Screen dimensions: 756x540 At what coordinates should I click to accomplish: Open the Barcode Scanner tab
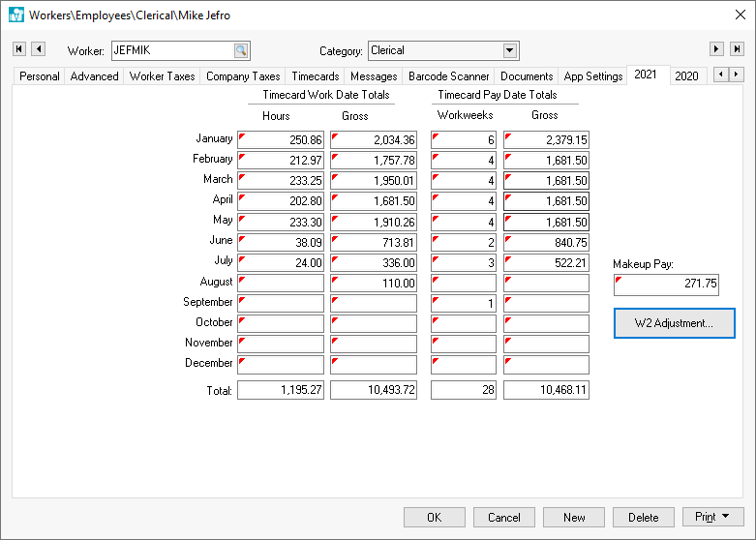tap(448, 76)
